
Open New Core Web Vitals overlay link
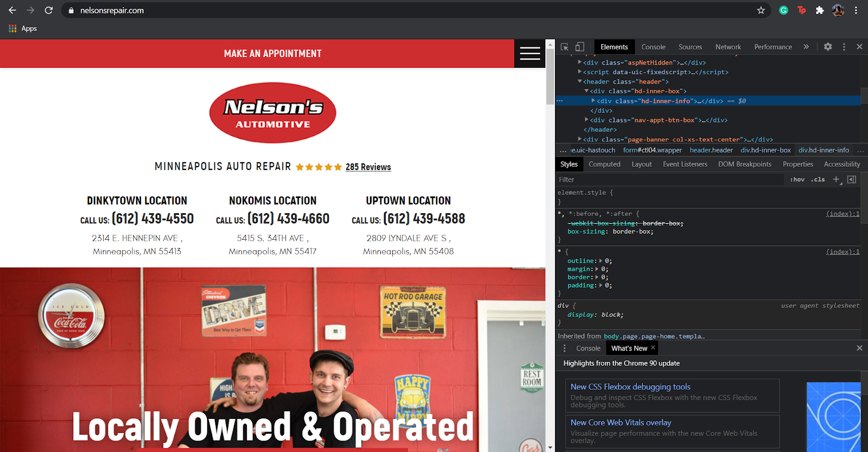pyautogui.click(x=621, y=423)
